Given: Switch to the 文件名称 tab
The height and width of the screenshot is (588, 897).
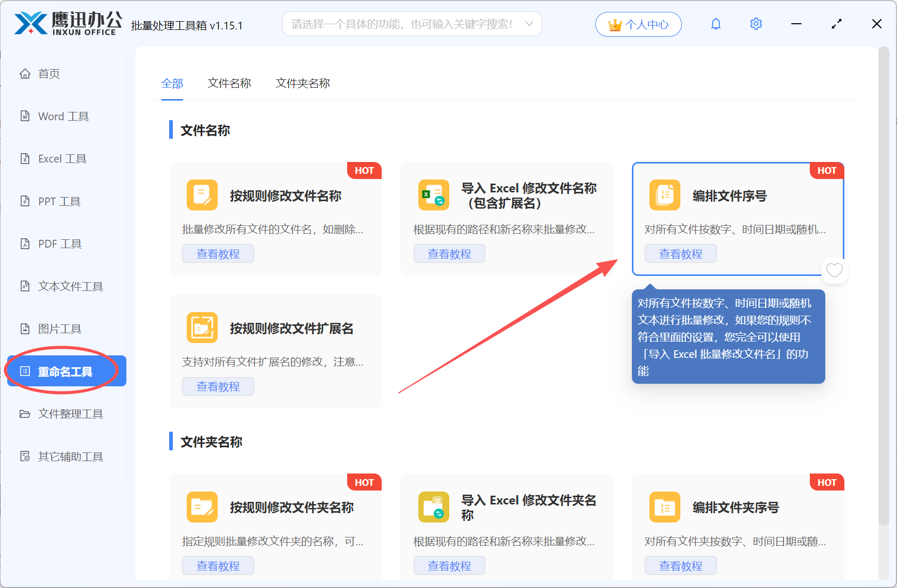Looking at the screenshot, I should (x=229, y=83).
